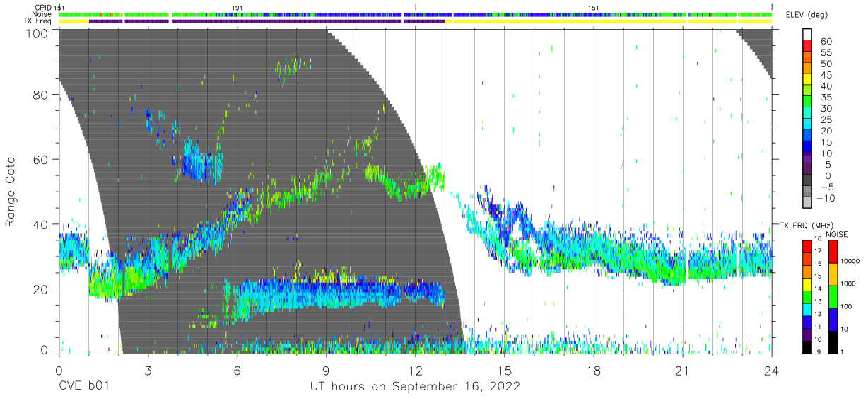Click the 'CPID' row label at top left

click(43, 8)
